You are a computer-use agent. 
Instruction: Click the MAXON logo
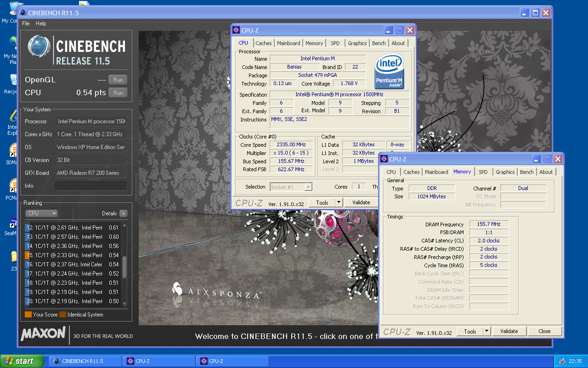43,333
